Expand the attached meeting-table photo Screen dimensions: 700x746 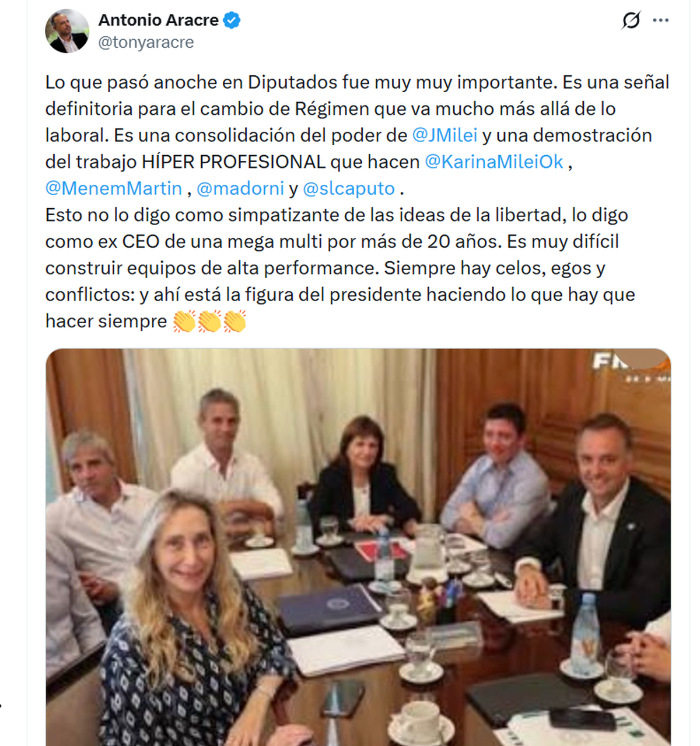point(358,547)
